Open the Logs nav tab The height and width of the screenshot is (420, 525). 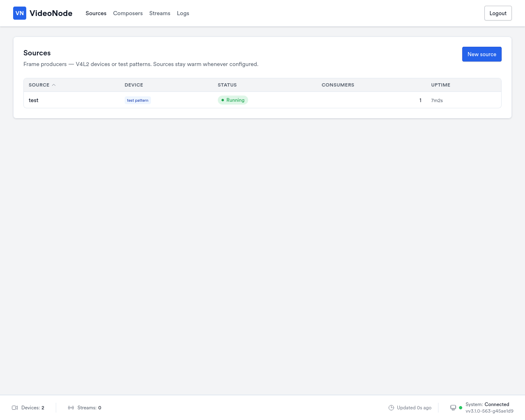pyautogui.click(x=183, y=13)
